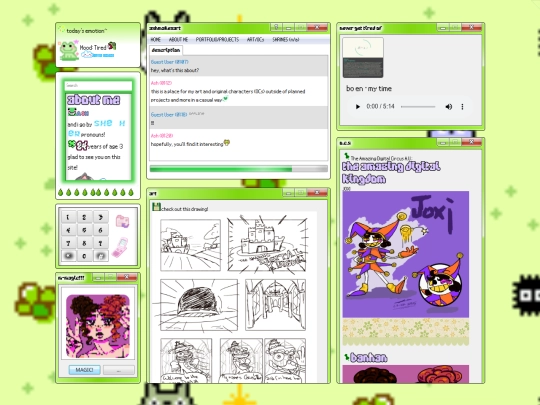Click the frog mood icon

(69, 51)
